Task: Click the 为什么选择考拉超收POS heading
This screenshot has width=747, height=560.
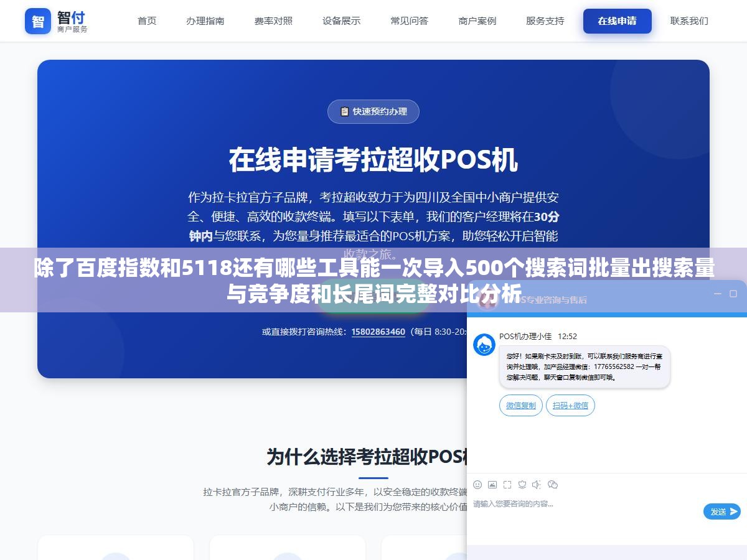Action: point(367,457)
